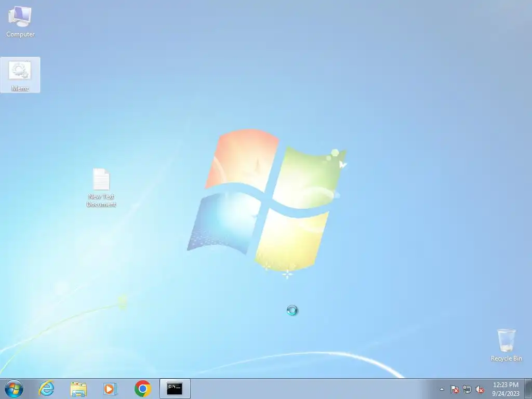The height and width of the screenshot is (399, 532).
Task: Open Windows Explorer from taskbar
Action: pos(78,389)
